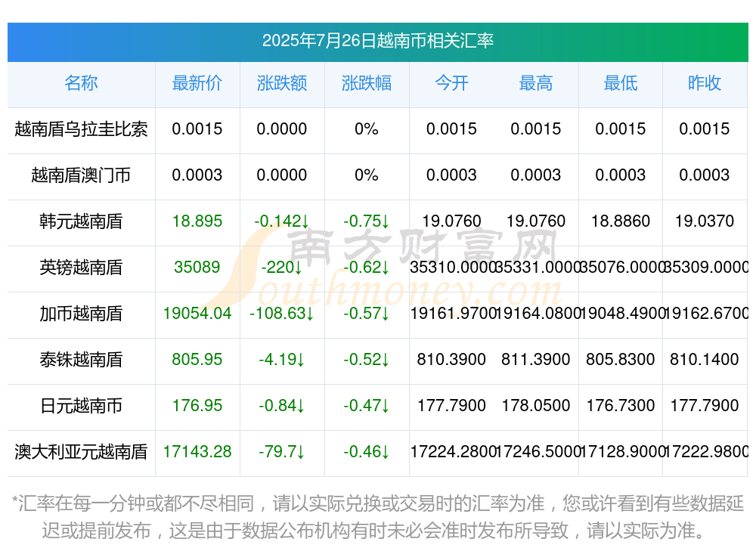
Task: Click previous close 17222.9800
Action: click(x=706, y=452)
